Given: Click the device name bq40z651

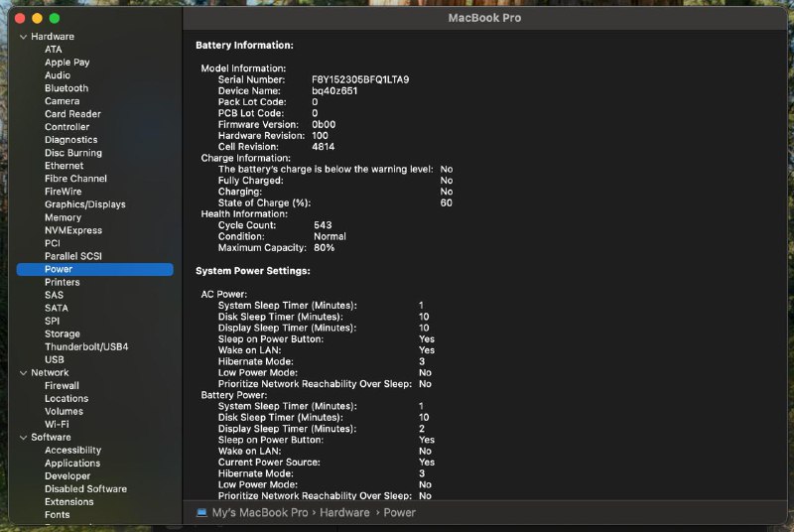Looking at the screenshot, I should click(x=334, y=91).
